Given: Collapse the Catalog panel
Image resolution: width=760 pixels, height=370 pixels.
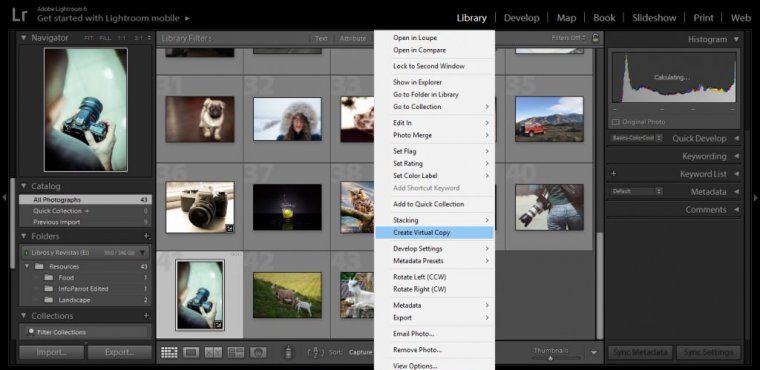Looking at the screenshot, I should pyautogui.click(x=23, y=186).
